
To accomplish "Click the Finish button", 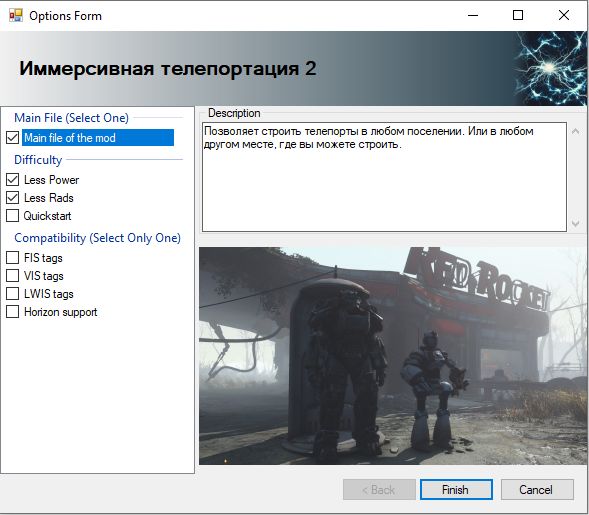I will point(456,489).
